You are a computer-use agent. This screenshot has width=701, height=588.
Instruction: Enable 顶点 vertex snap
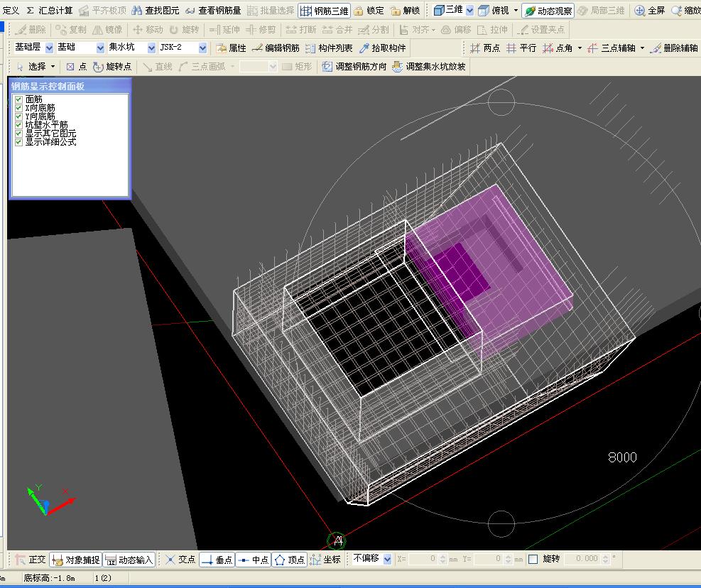289,560
